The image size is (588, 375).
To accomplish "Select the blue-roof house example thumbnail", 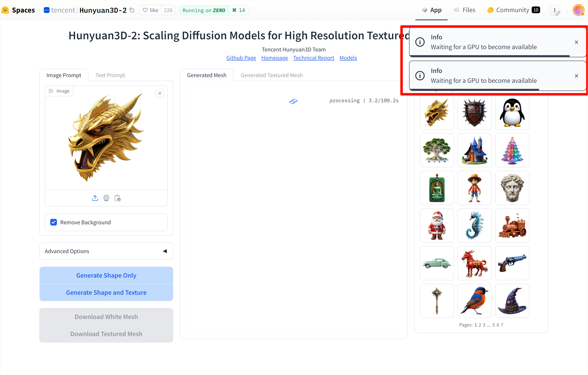I will 474,150.
